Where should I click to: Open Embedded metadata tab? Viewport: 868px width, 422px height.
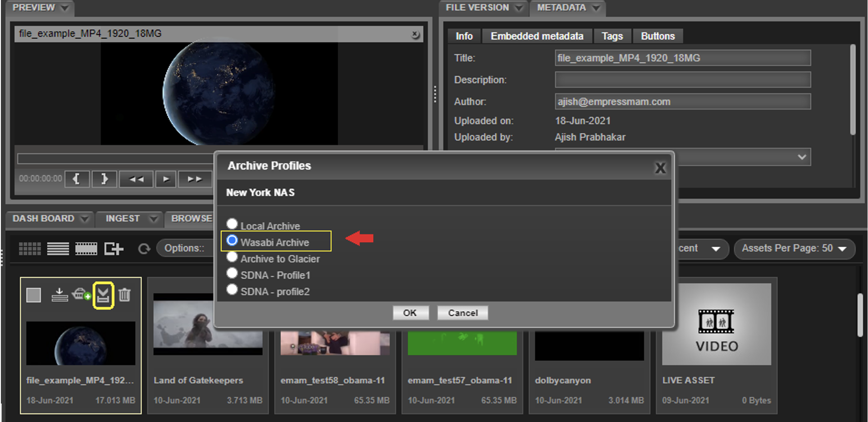(537, 36)
